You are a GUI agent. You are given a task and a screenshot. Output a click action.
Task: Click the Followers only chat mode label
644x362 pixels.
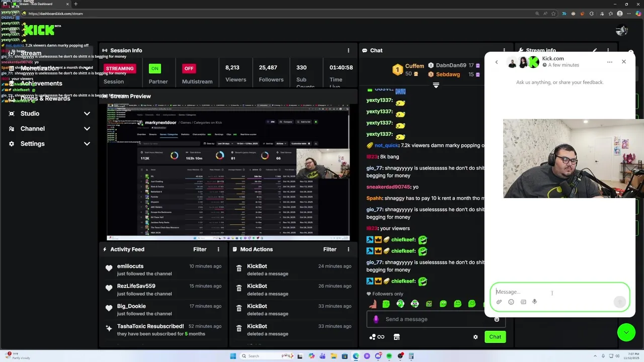pos(388,294)
